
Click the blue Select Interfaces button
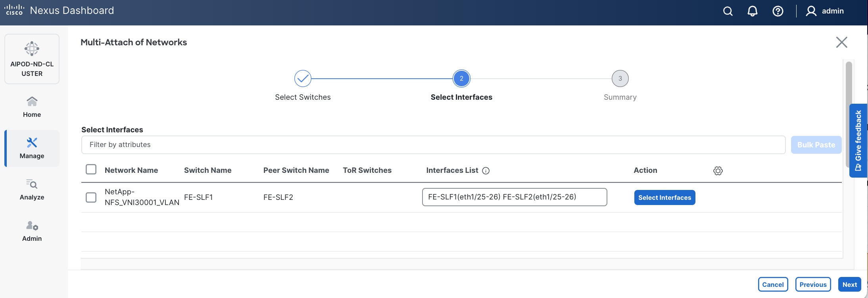coord(664,197)
